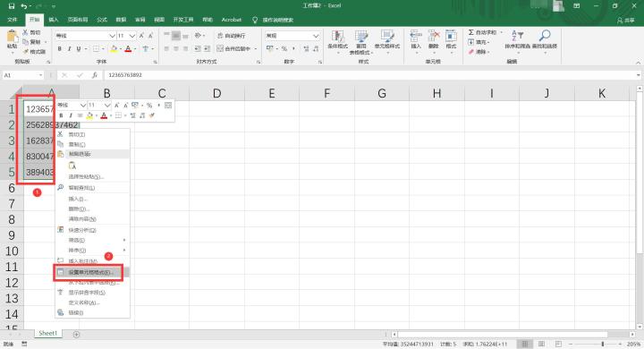The width and height of the screenshot is (644, 349).
Task: Toggle Bold in the ribbon font group
Action: (x=60, y=49)
